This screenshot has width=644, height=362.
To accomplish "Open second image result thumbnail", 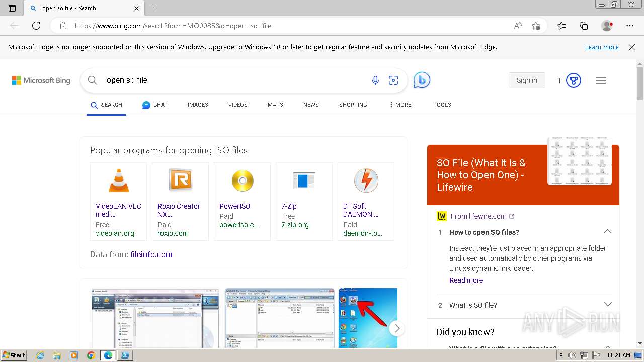I will [x=280, y=318].
